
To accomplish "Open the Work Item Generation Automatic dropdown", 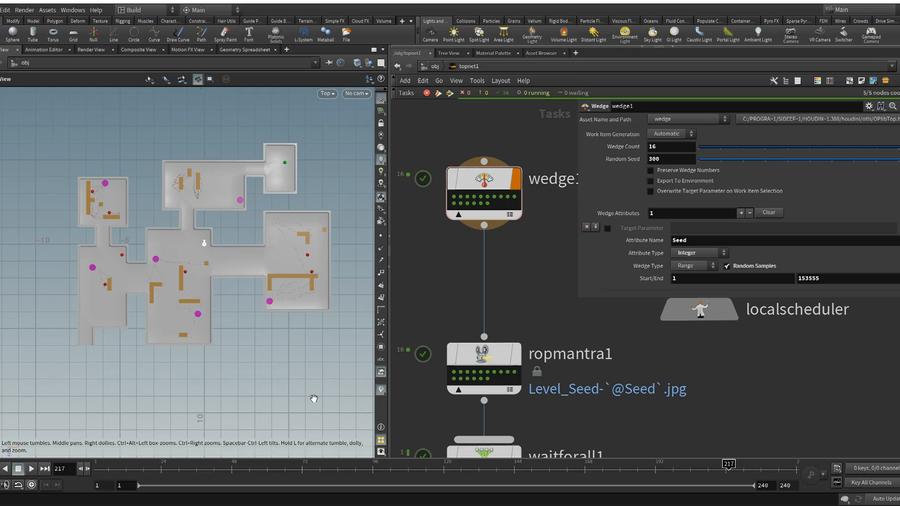I will (x=671, y=134).
